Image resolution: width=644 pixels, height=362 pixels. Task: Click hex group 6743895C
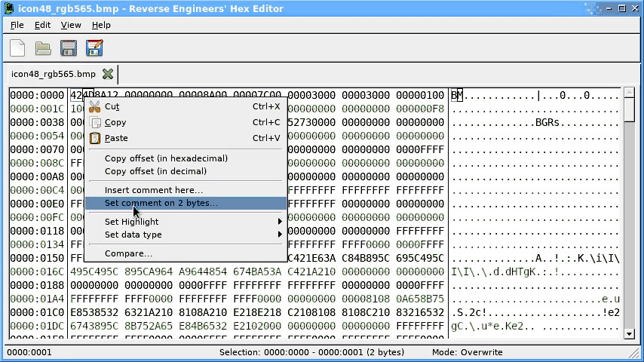tap(94, 326)
